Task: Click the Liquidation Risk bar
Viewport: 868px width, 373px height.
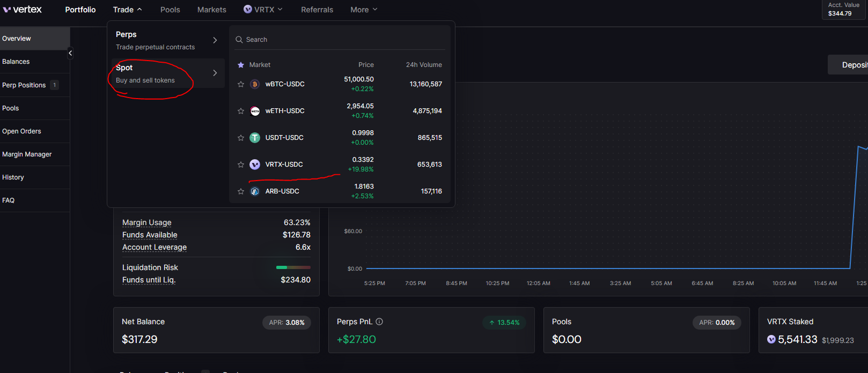Action: click(293, 267)
